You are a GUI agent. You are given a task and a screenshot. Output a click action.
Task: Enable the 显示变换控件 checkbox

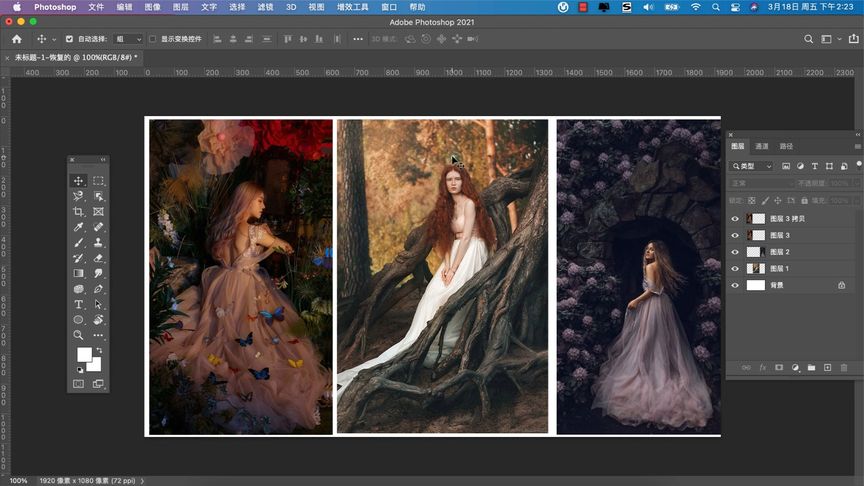(x=152, y=39)
